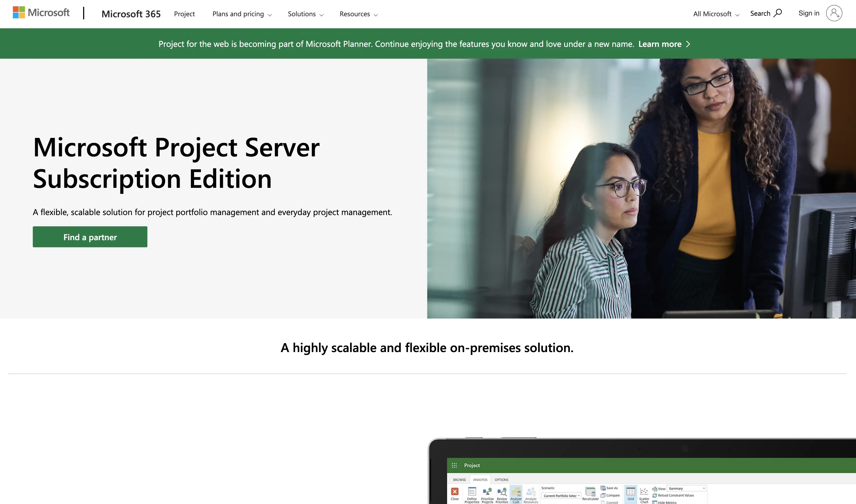Open the app launcher waffle icon
The height and width of the screenshot is (504, 856).
tap(454, 465)
